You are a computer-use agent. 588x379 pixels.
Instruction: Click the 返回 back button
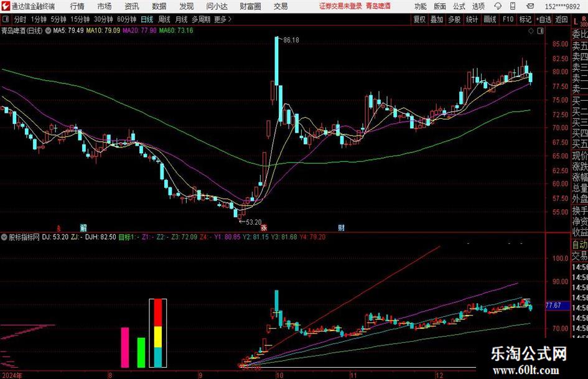click(561, 19)
